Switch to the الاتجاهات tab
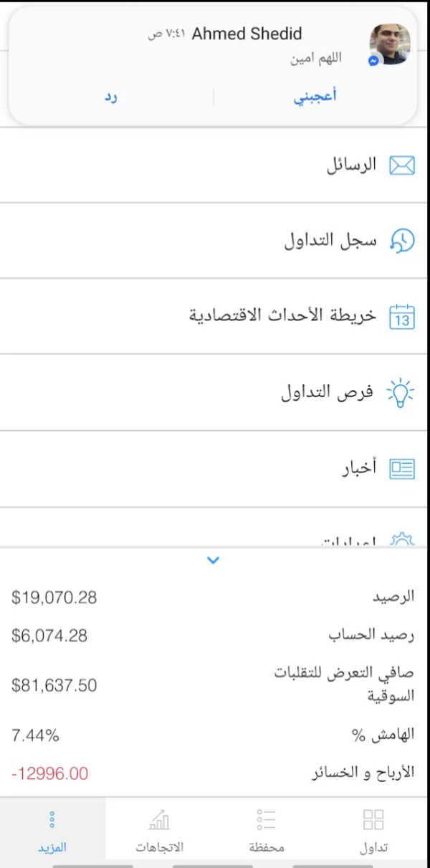This screenshot has width=430, height=868. point(159,830)
